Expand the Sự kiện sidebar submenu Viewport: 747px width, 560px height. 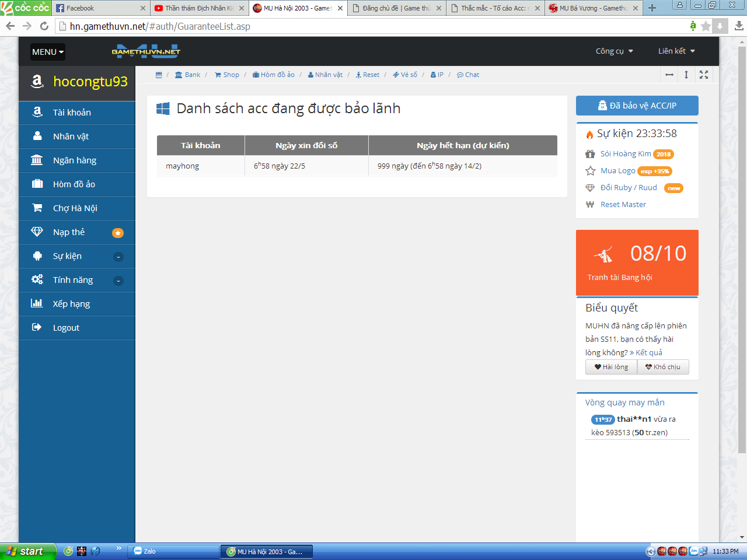[x=118, y=257]
